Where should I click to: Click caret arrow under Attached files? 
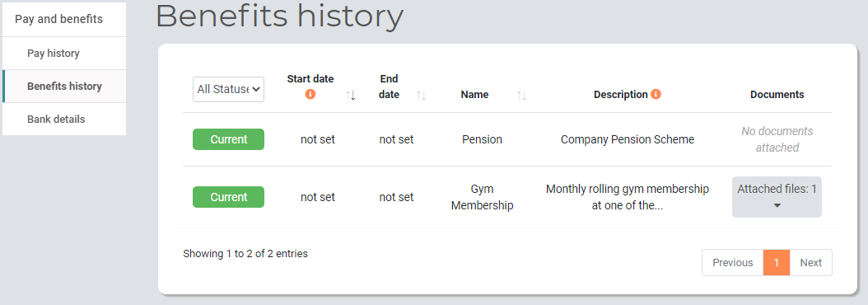(x=777, y=206)
